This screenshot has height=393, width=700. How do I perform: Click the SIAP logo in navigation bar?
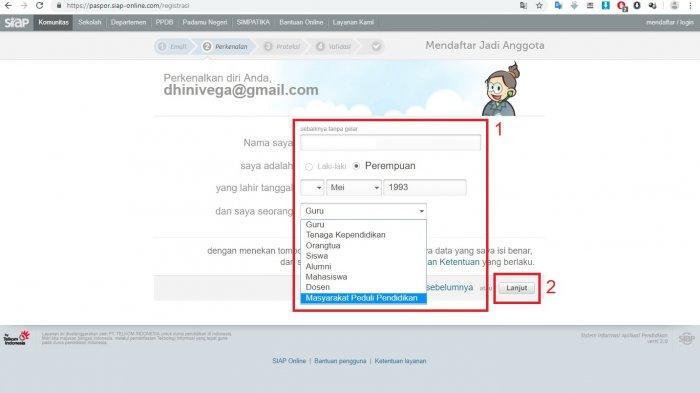pyautogui.click(x=17, y=22)
